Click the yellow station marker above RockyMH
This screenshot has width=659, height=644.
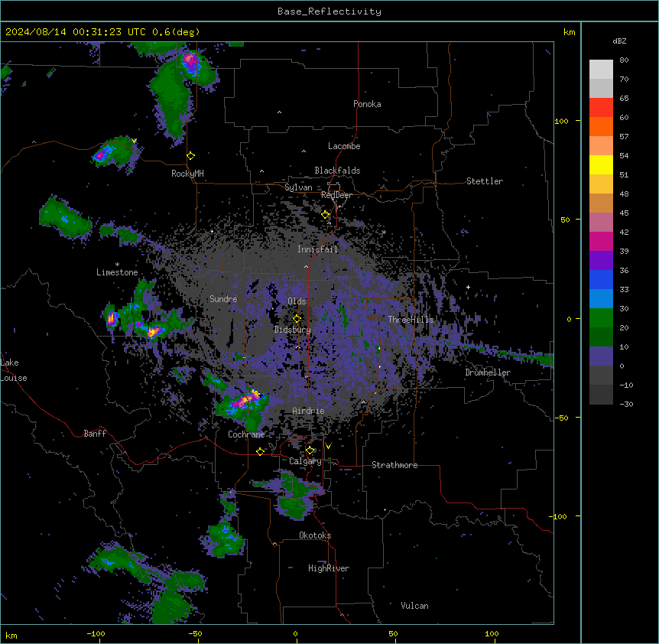(x=191, y=156)
